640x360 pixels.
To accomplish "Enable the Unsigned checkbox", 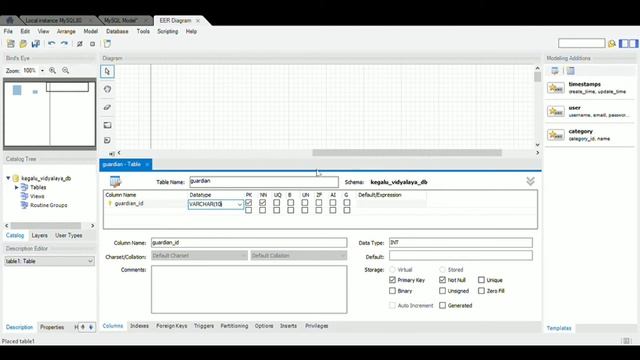I will click(x=442, y=291).
